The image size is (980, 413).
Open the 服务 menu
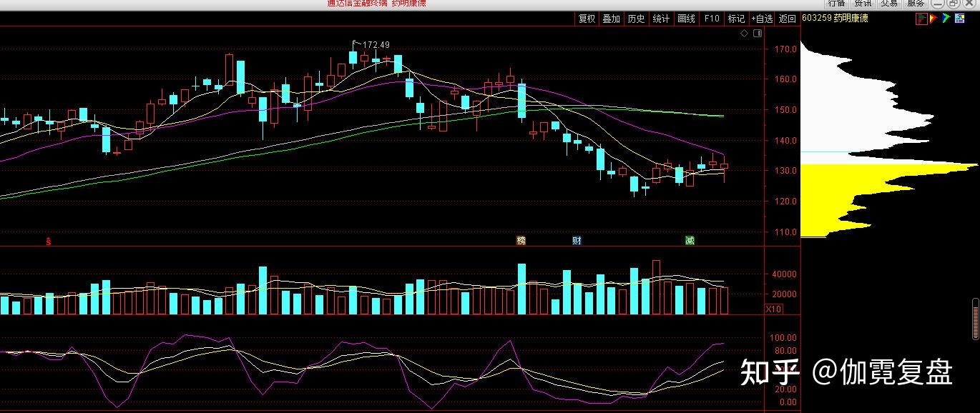click(x=916, y=3)
